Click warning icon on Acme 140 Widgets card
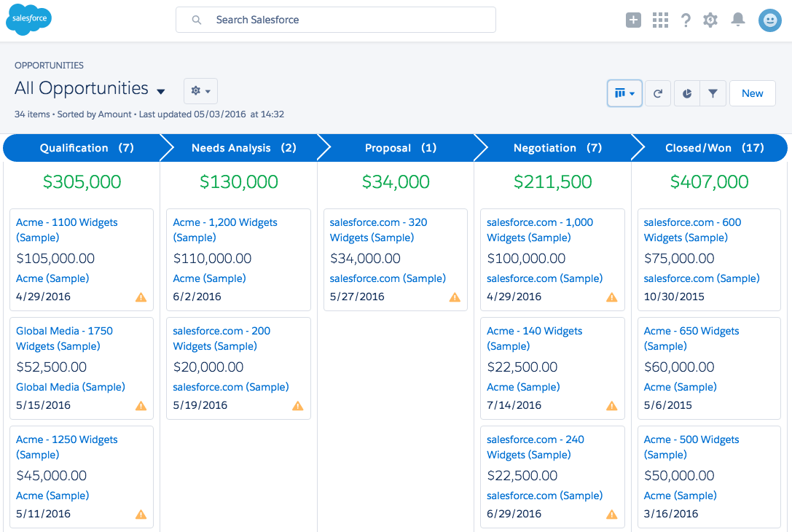Screen dimensions: 792x532 point(612,406)
